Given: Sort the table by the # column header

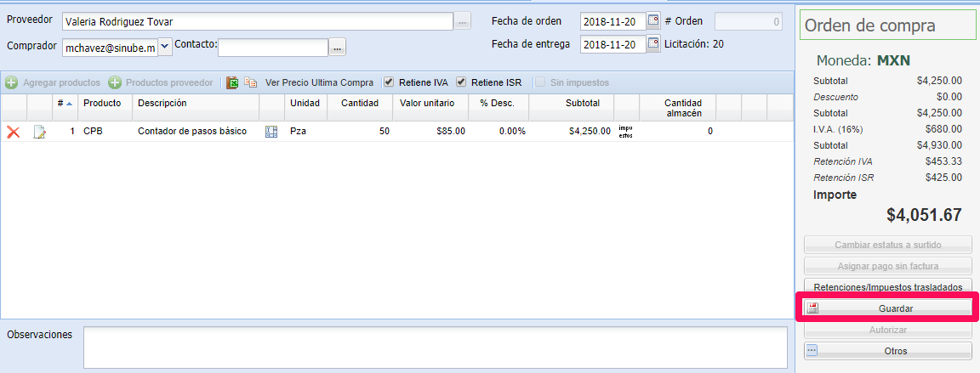Looking at the screenshot, I should click(x=64, y=104).
